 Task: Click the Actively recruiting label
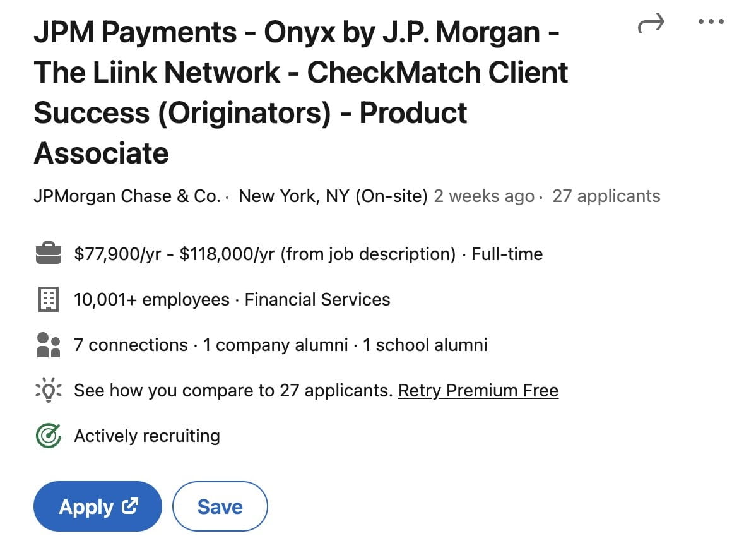click(147, 436)
